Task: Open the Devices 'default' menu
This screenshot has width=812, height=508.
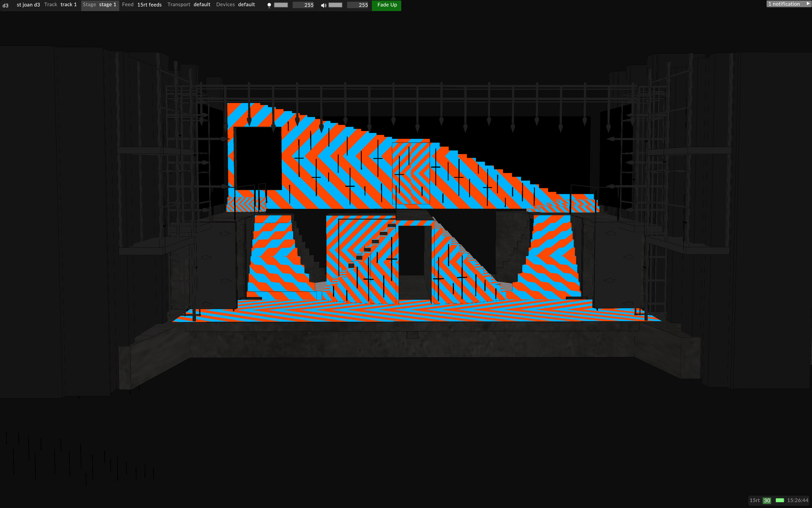Action: coord(235,5)
